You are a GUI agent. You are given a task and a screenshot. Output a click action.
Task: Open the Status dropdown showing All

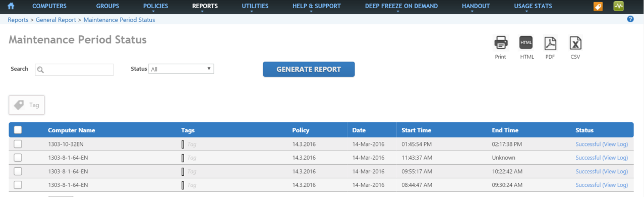pyautogui.click(x=182, y=69)
